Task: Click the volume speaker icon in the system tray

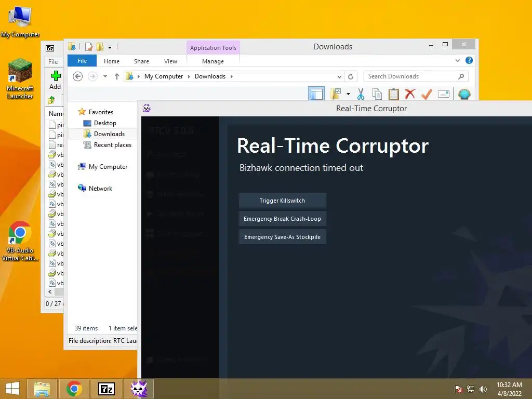Action: [x=483, y=389]
